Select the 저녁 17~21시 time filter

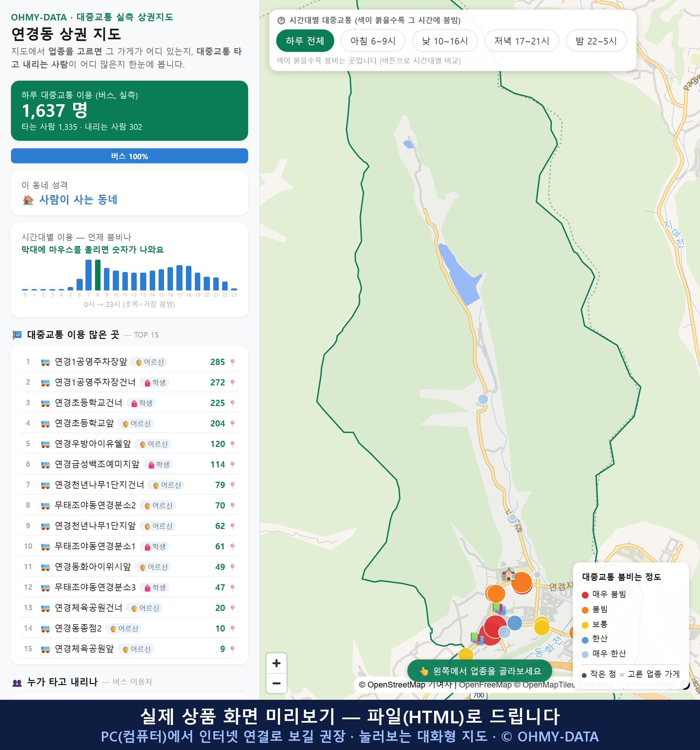click(x=522, y=41)
